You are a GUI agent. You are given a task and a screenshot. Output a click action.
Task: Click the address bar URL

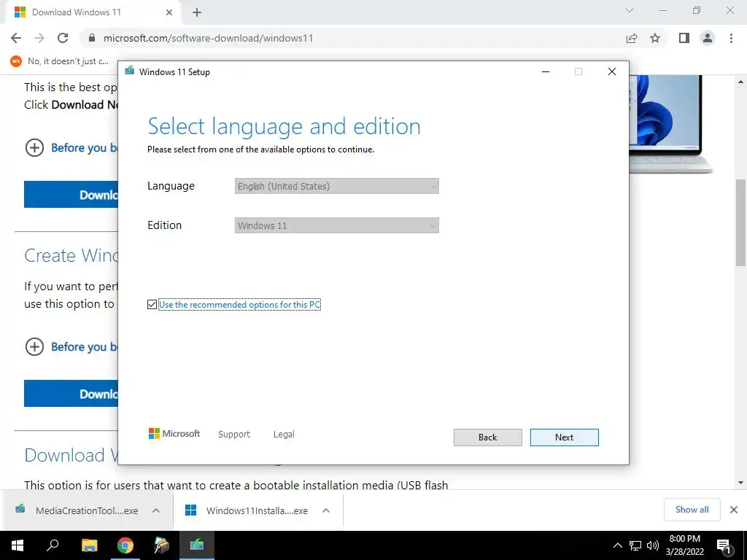pos(208,38)
